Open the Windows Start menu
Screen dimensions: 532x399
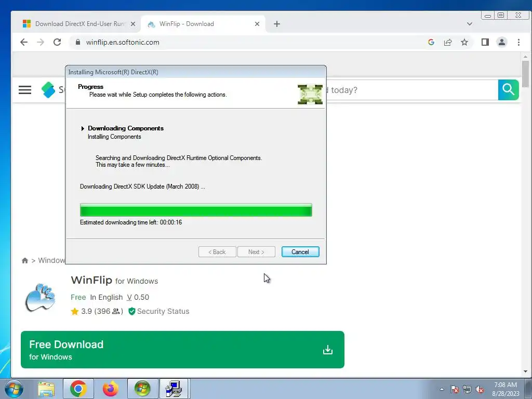click(x=14, y=389)
